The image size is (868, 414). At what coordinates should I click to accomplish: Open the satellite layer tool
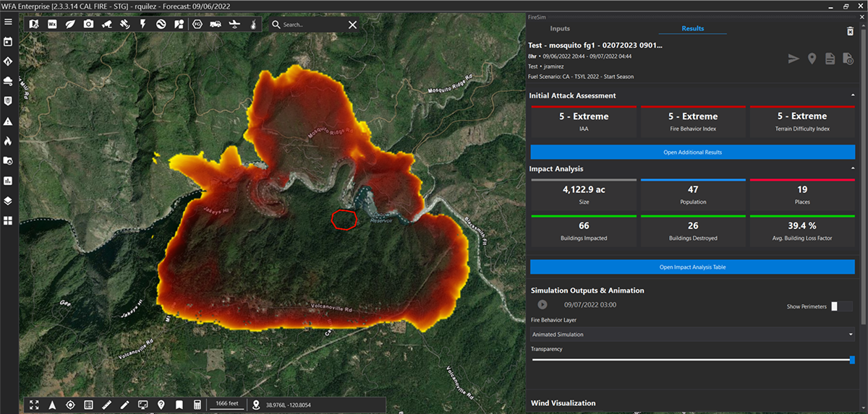coord(124,24)
